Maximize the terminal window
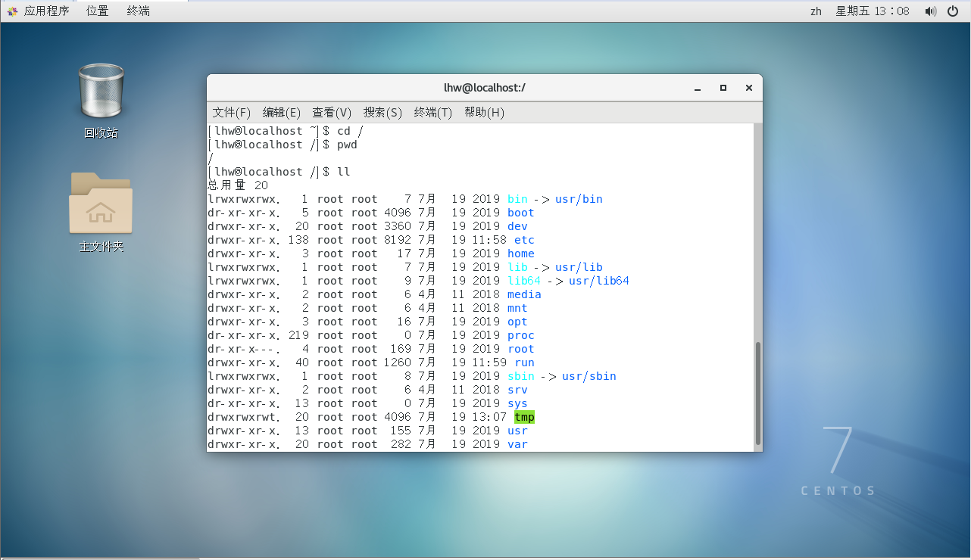 [x=723, y=88]
